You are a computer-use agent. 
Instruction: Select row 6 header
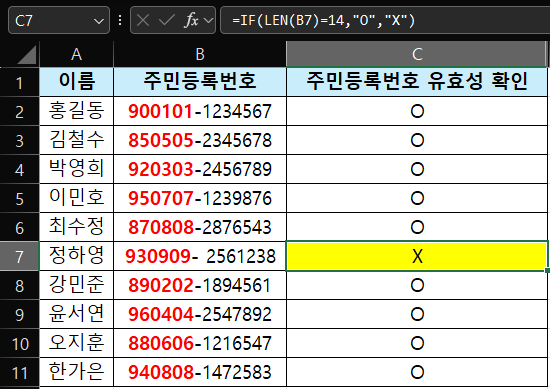pyautogui.click(x=19, y=227)
